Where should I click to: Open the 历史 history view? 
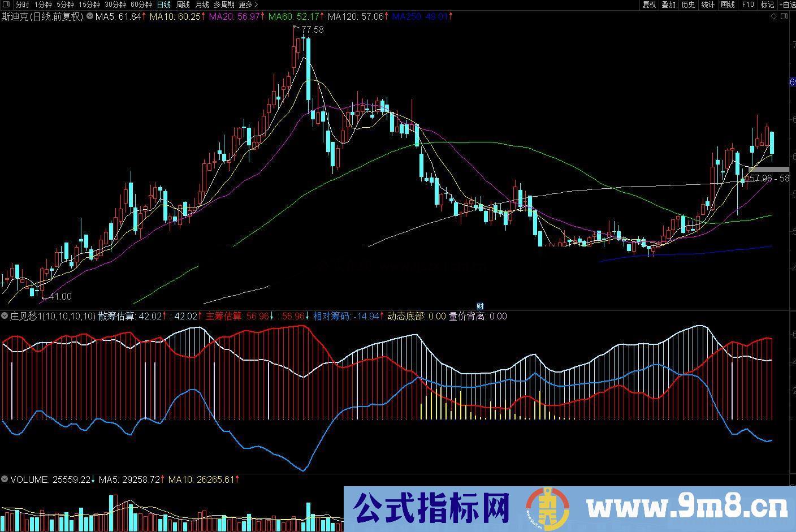point(687,4)
